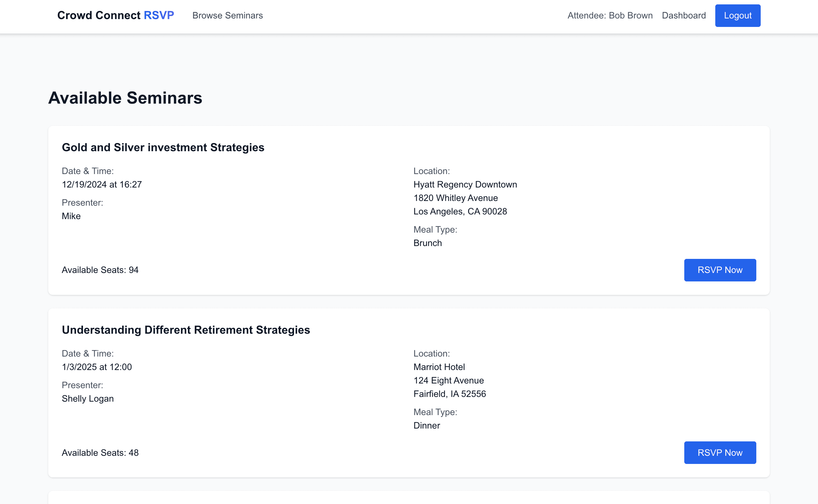Go to the Dashboard link

[684, 16]
